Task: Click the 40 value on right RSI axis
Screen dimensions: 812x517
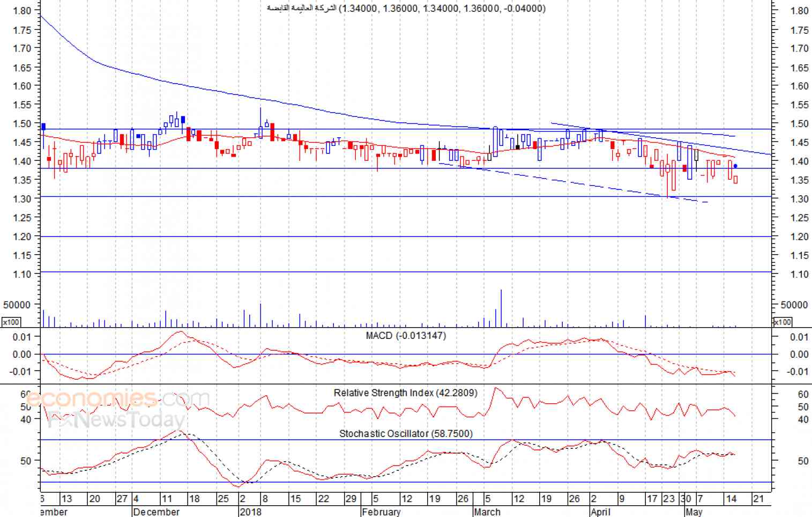Action: pyautogui.click(x=803, y=419)
